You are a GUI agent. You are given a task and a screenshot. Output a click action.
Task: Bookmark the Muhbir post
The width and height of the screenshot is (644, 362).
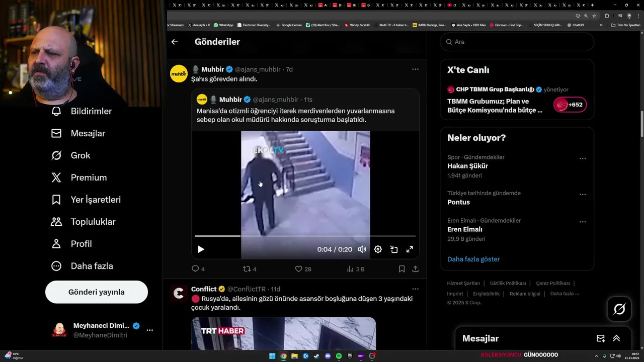pos(401,269)
